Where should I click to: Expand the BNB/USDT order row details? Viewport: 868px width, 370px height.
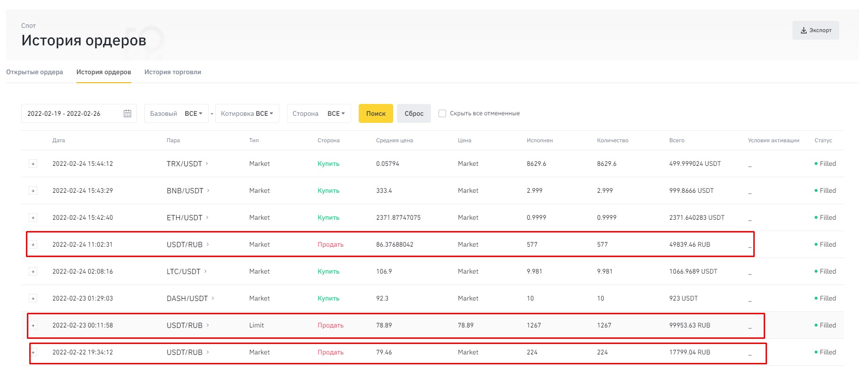(33, 191)
